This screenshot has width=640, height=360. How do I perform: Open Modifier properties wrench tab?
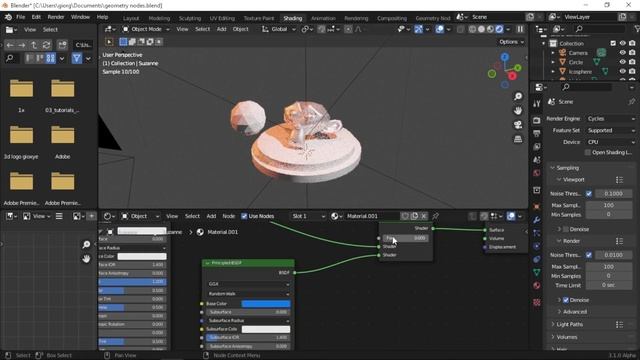click(x=537, y=220)
